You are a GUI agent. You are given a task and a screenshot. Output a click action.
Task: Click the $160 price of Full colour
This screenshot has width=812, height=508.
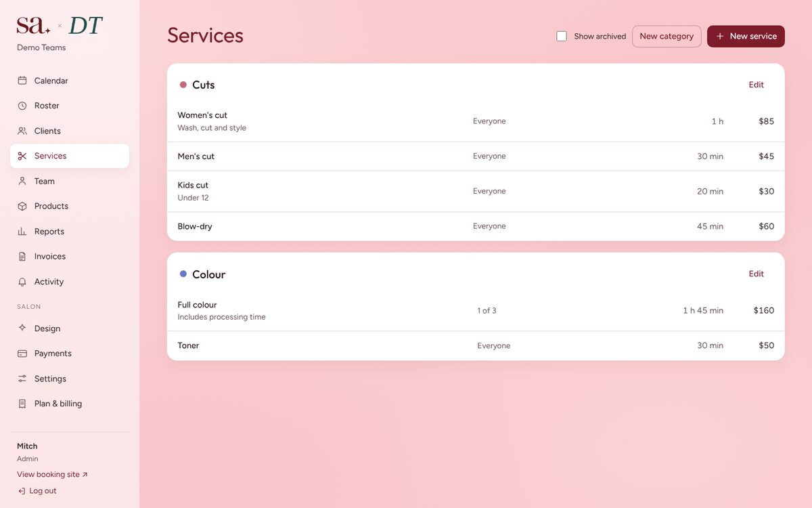click(764, 310)
